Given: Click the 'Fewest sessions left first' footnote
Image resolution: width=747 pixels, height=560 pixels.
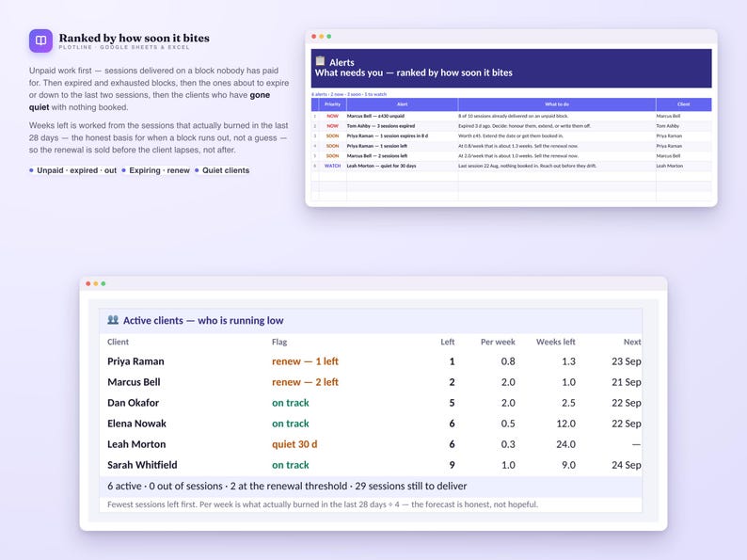Looking at the screenshot, I should pos(323,504).
